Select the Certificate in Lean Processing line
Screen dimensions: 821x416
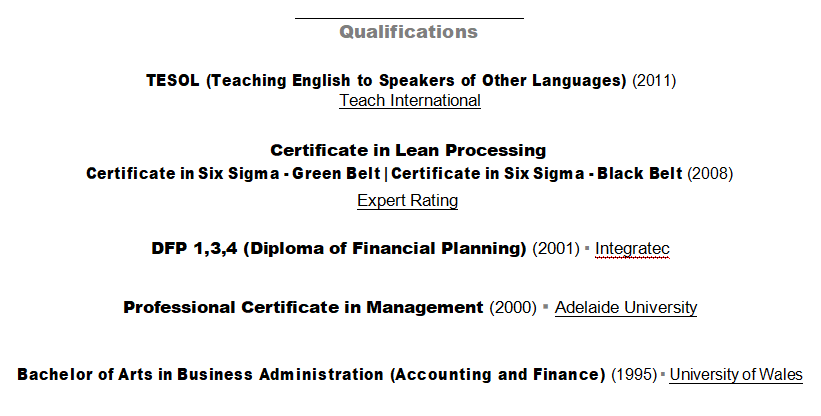point(408,151)
